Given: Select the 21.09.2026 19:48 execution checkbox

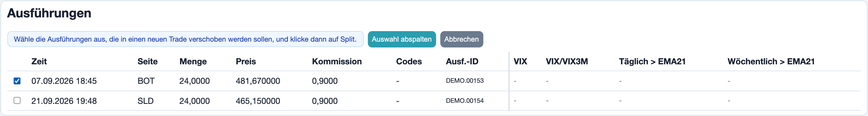Looking at the screenshot, I should click(17, 100).
